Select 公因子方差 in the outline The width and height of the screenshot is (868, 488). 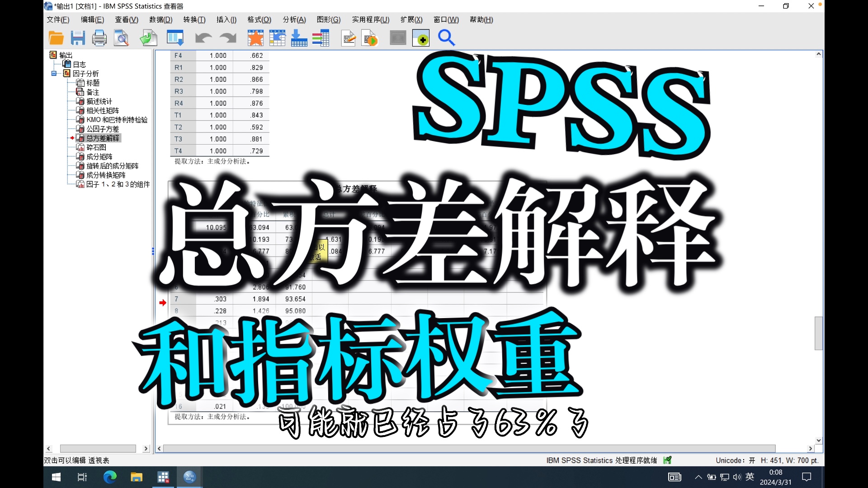[103, 129]
